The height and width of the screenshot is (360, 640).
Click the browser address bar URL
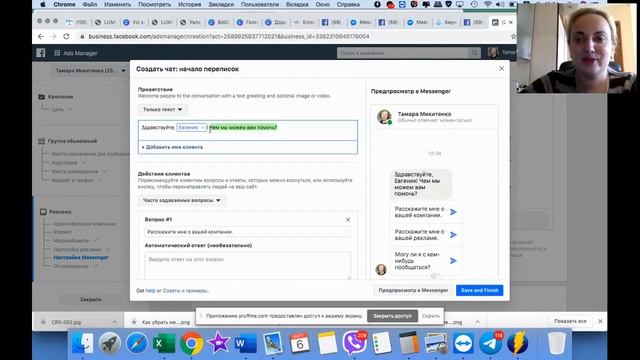pyautogui.click(x=229, y=36)
